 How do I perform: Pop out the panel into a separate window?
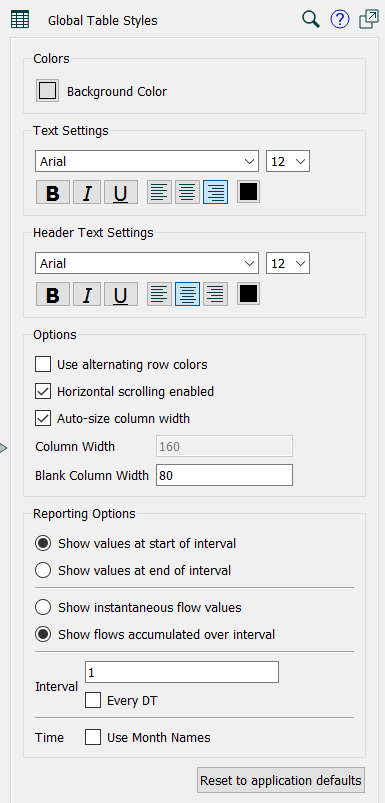tap(369, 20)
